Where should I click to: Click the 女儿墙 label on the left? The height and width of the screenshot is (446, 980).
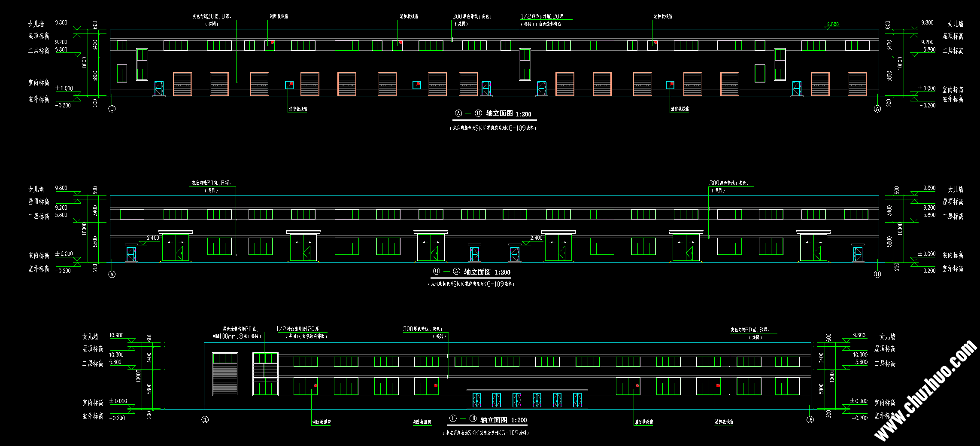pos(36,22)
